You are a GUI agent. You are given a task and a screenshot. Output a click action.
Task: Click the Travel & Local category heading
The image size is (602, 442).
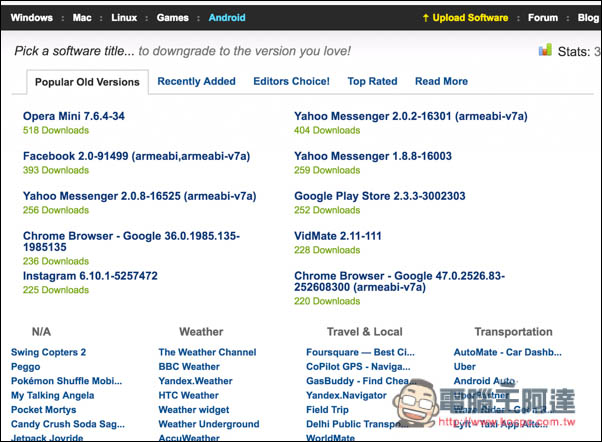tap(365, 332)
